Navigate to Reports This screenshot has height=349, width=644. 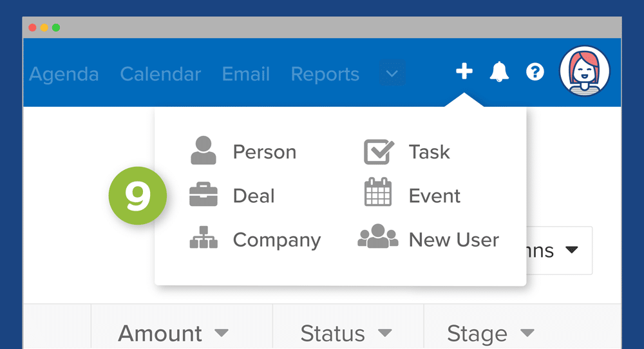pos(325,74)
